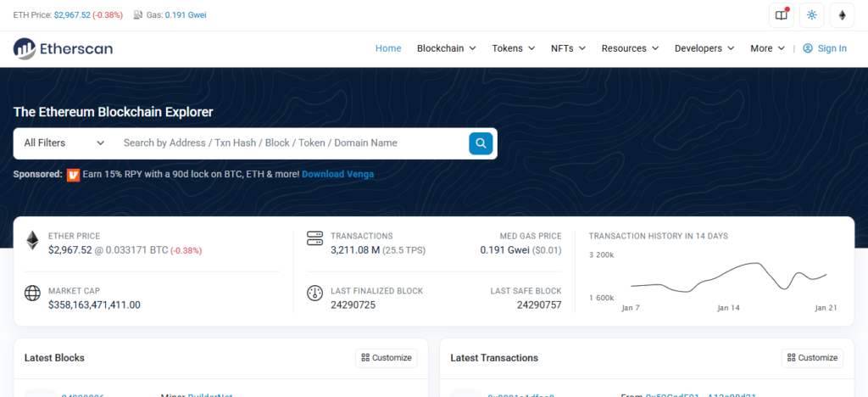The height and width of the screenshot is (397, 868).
Task: Customize the Latest Blocks panel
Action: click(387, 358)
